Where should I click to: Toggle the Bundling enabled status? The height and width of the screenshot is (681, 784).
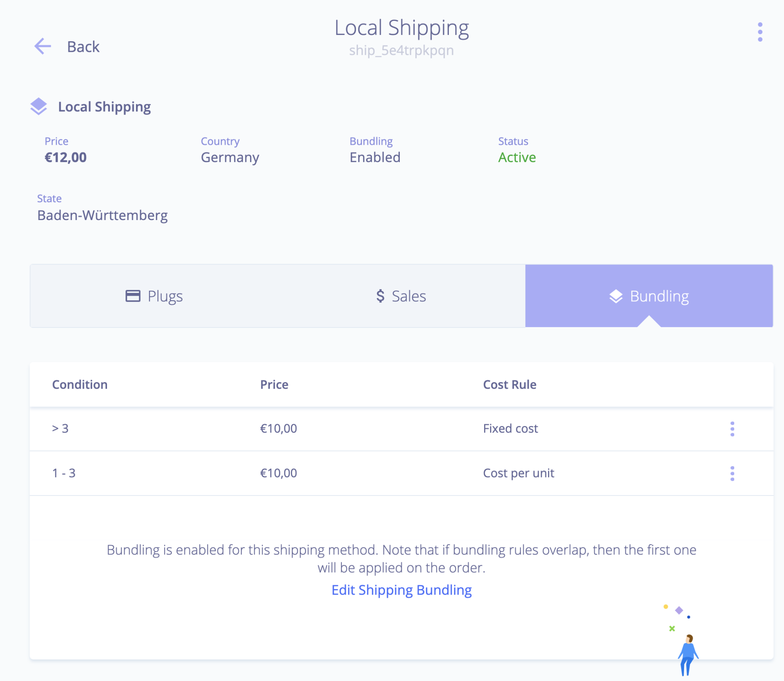point(375,157)
